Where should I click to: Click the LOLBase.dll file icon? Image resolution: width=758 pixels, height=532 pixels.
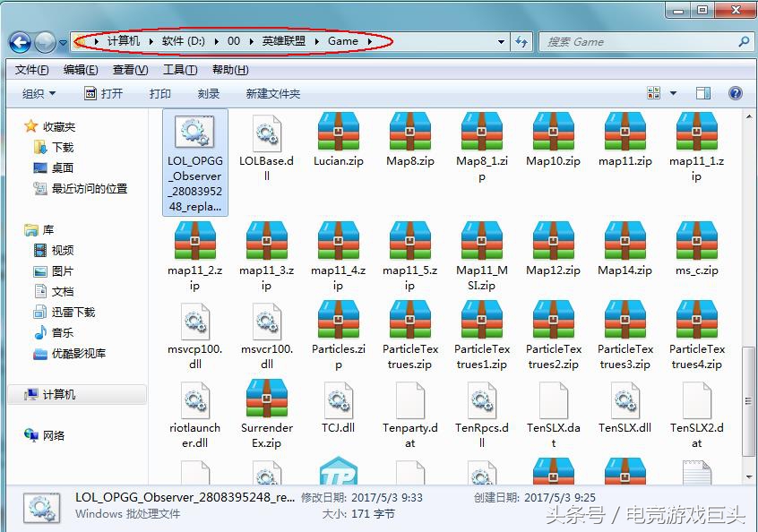[x=266, y=133]
